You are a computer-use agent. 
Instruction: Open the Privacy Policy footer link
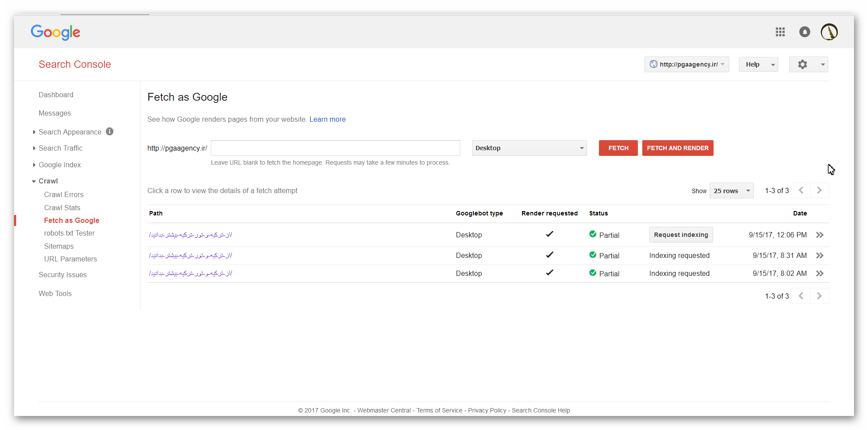(487, 411)
